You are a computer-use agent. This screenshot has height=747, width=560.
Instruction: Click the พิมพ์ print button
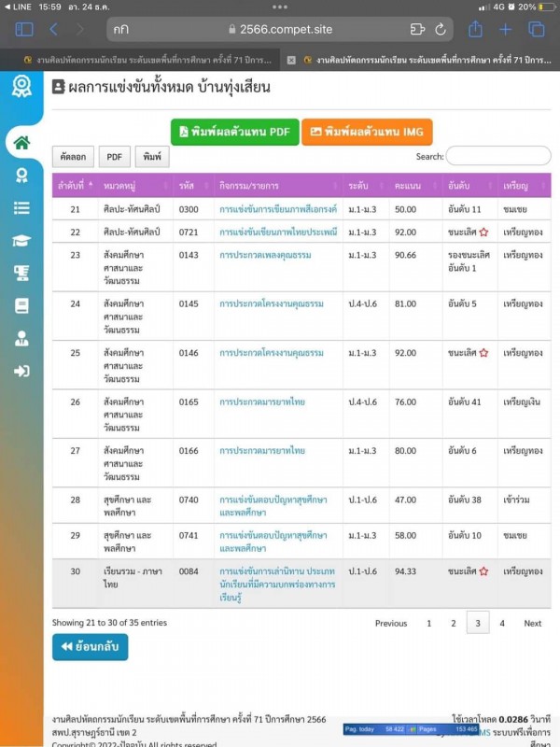(x=152, y=157)
